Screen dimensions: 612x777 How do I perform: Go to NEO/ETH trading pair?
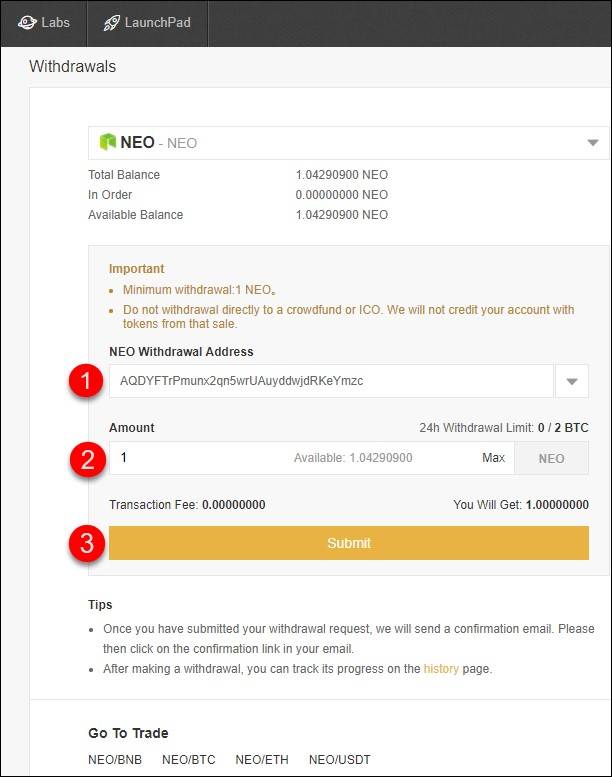pyautogui.click(x=262, y=760)
